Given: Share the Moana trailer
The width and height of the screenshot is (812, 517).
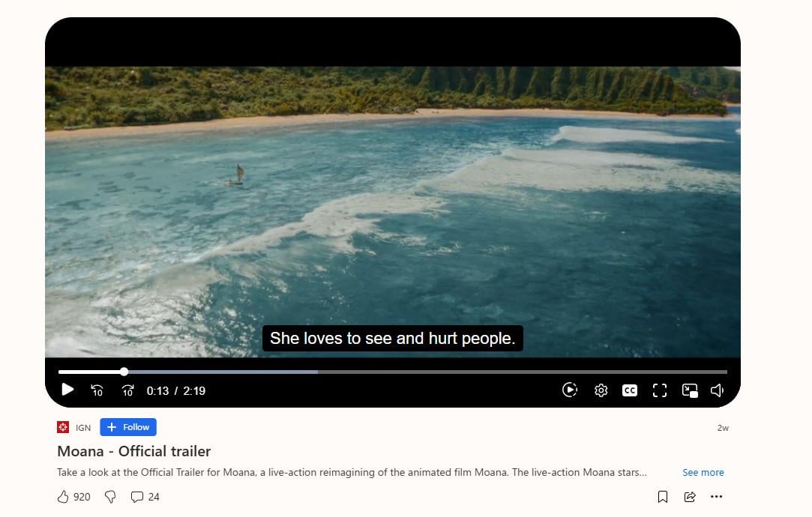Looking at the screenshot, I should (x=690, y=497).
